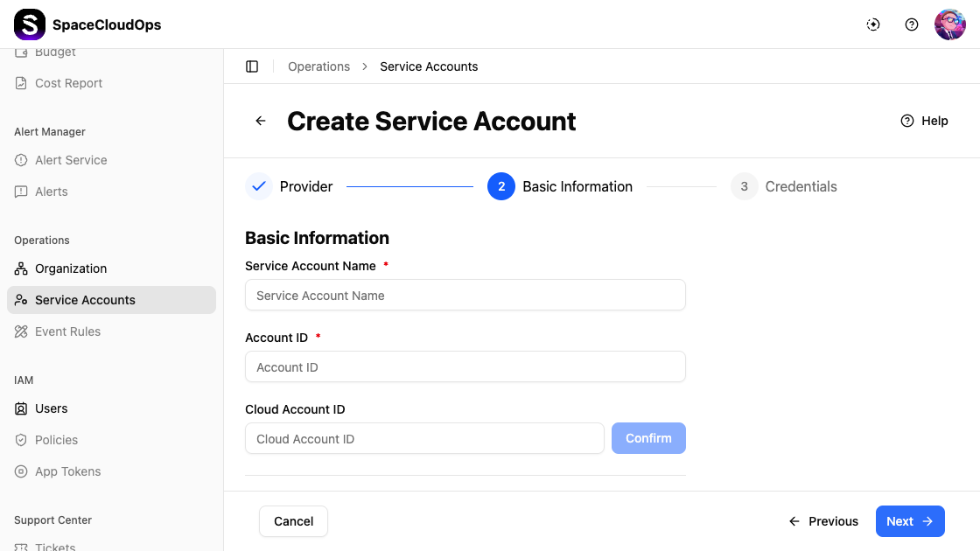This screenshot has width=980, height=551.
Task: Navigate to Policies page
Action: pos(56,440)
